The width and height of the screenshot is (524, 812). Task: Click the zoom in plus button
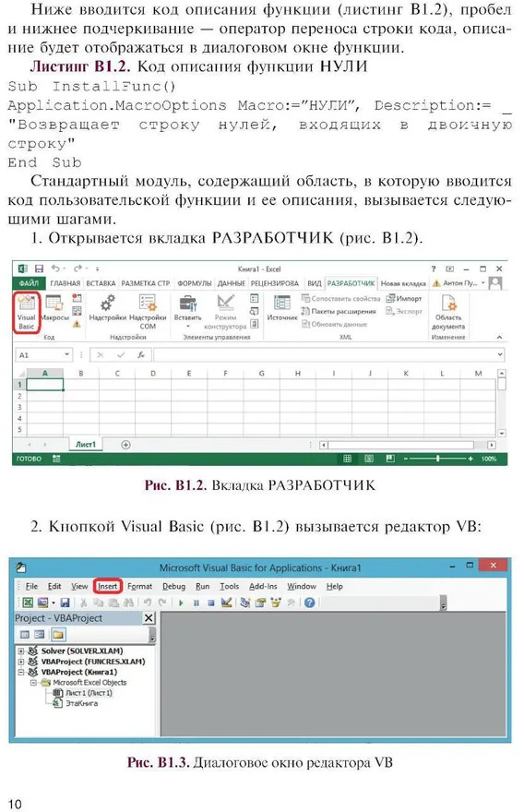[470, 459]
